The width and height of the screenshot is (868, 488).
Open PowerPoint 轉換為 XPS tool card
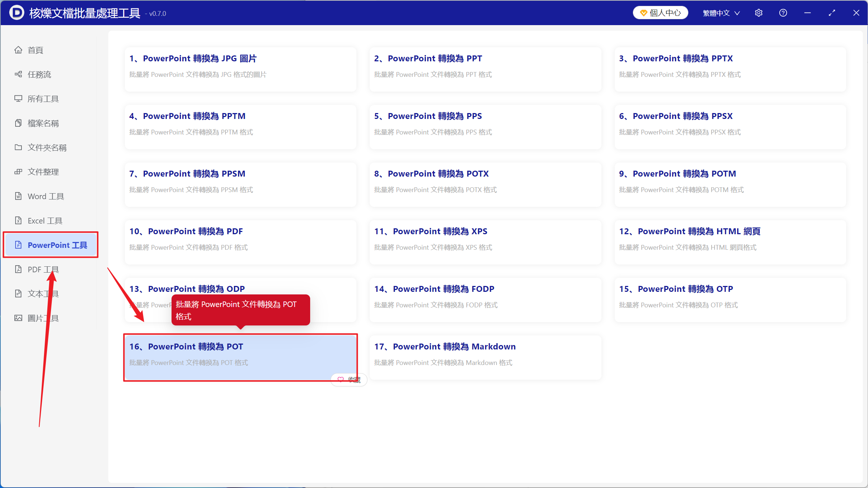485,242
